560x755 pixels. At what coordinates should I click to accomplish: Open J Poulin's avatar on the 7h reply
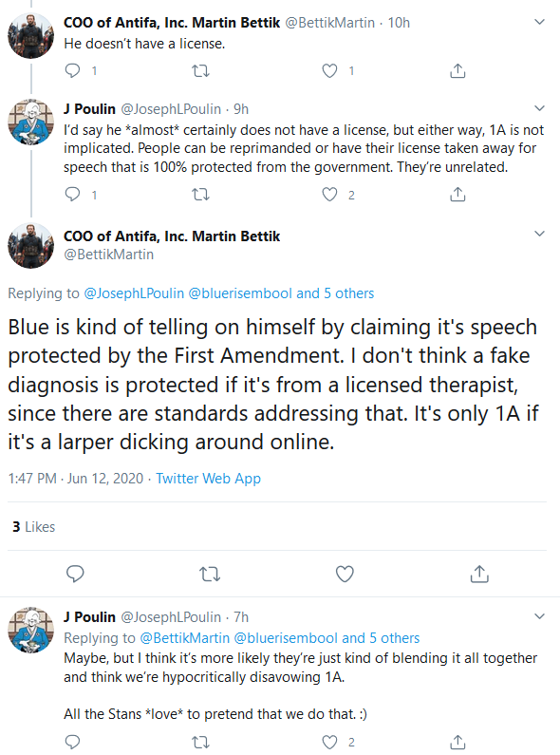pyautogui.click(x=30, y=630)
